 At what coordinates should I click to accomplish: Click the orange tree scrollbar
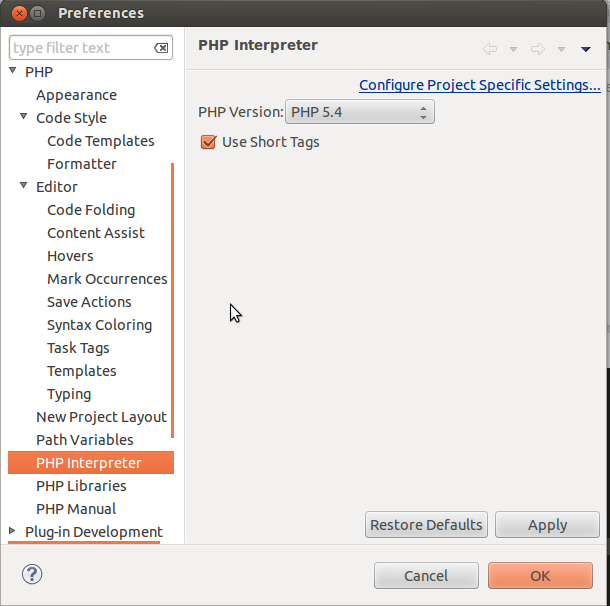pyautogui.click(x=172, y=300)
